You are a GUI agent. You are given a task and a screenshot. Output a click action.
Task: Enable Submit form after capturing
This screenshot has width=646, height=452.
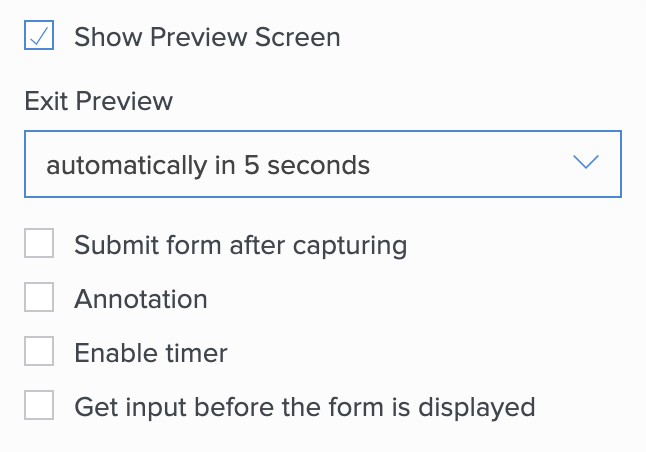tap(39, 244)
